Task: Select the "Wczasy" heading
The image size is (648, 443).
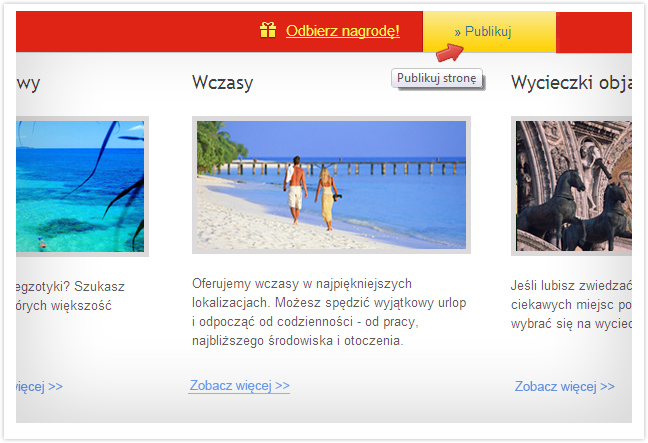Action: (x=222, y=83)
